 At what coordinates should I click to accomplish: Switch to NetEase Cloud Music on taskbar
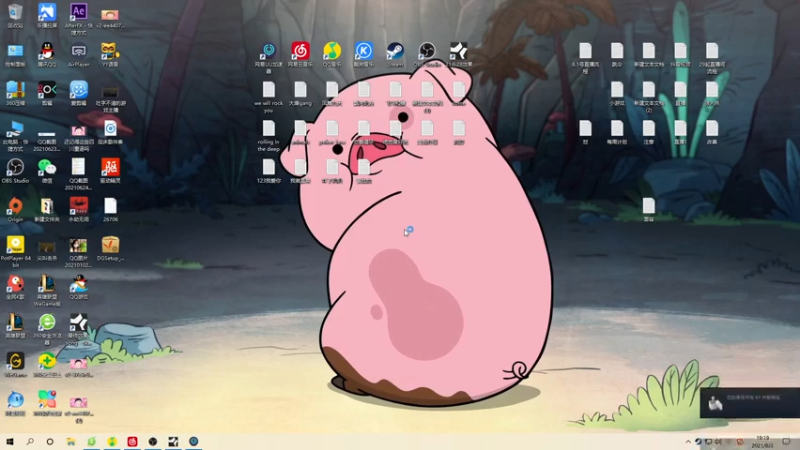tap(132, 441)
